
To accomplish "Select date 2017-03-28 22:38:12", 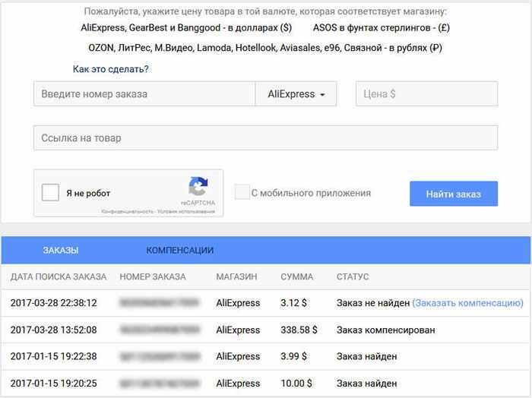I will pos(54,303).
